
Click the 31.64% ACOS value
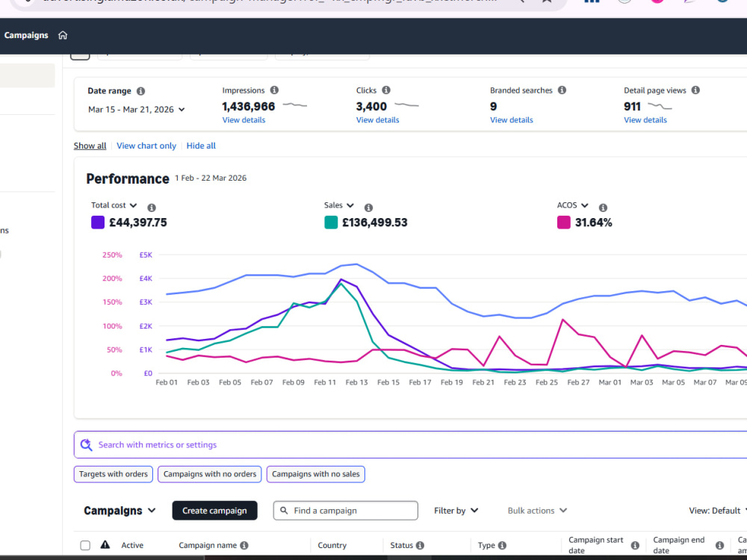594,223
